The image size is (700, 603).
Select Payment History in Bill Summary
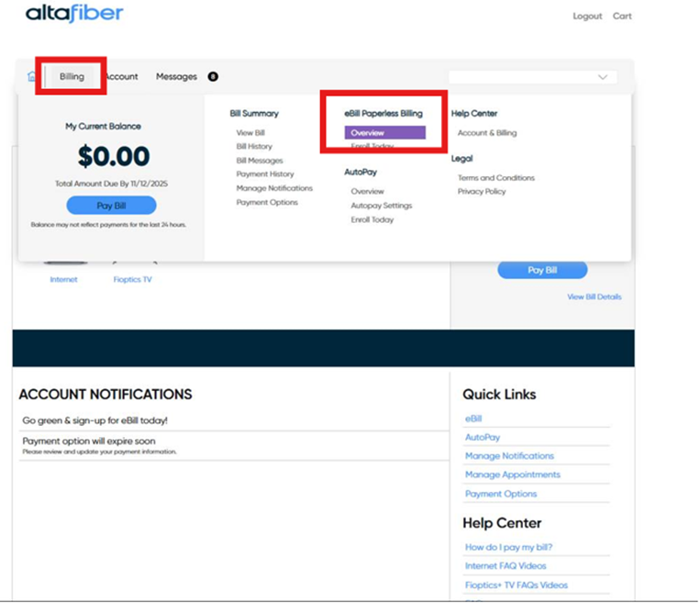click(265, 174)
